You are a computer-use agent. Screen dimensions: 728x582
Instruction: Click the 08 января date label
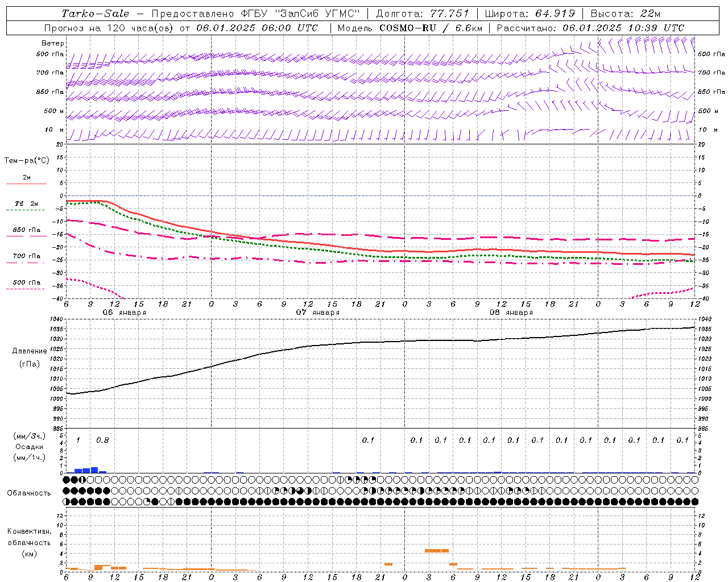[511, 312]
